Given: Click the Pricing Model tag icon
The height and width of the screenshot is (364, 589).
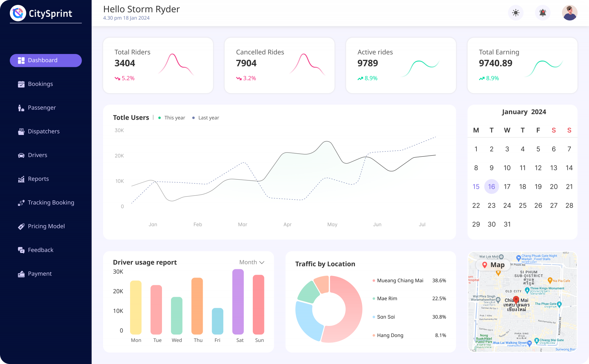Looking at the screenshot, I should click(x=21, y=226).
